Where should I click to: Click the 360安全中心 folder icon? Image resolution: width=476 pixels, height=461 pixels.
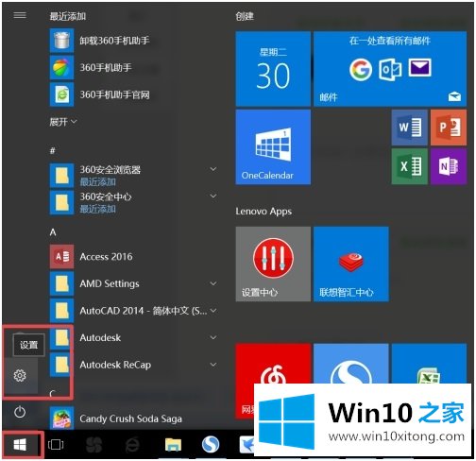61,202
